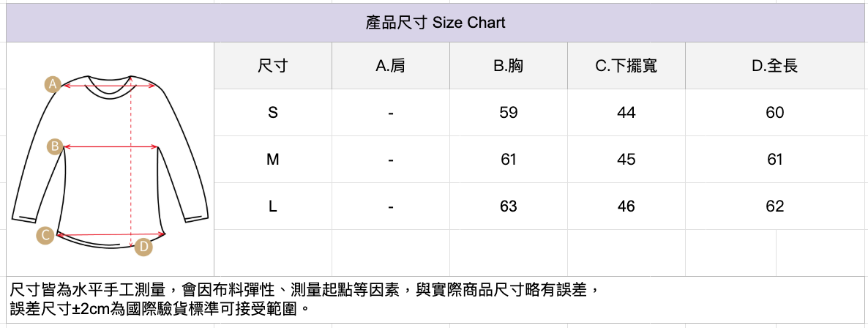Click the D marker circle on diagram
This screenshot has height=328, width=868.
(x=144, y=247)
